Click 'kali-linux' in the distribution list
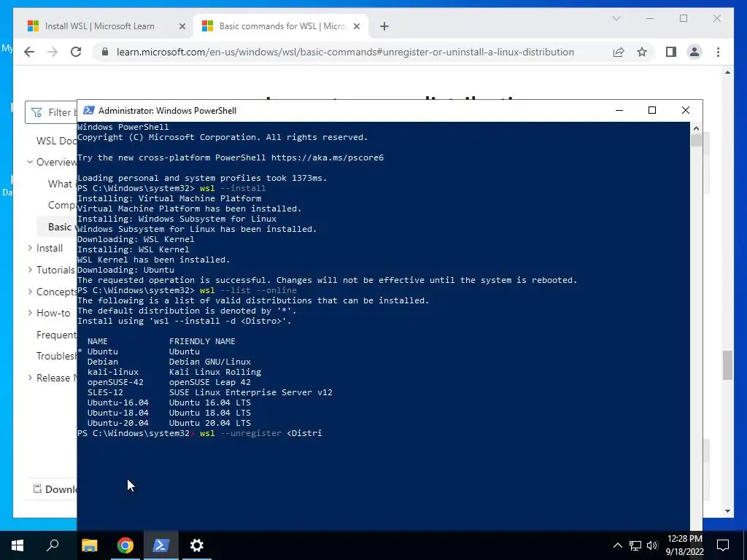747x560 pixels. click(x=113, y=372)
